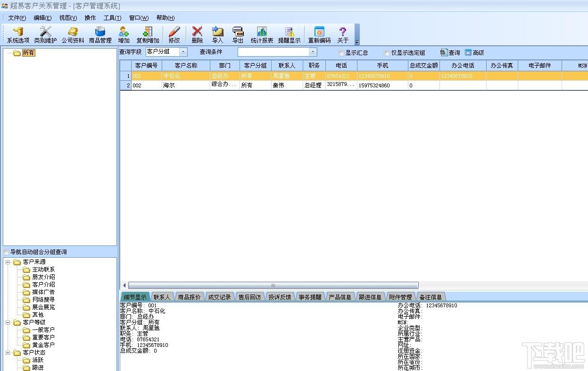Sort by 总成交金额 column header

point(424,66)
